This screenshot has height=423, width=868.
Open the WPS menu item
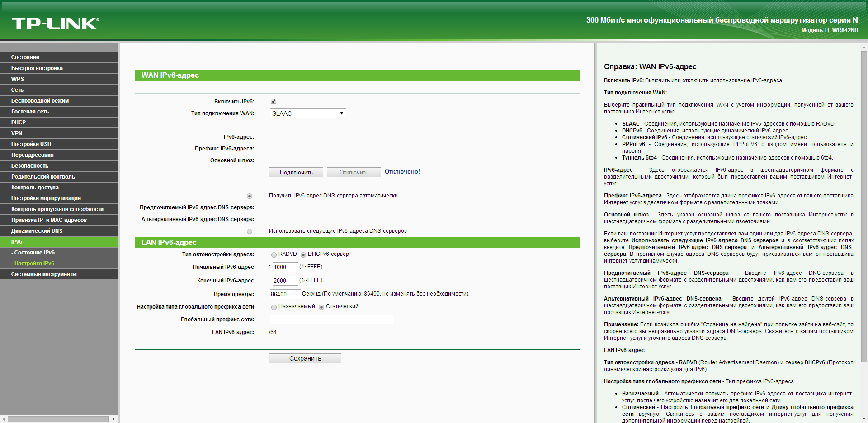tap(59, 79)
